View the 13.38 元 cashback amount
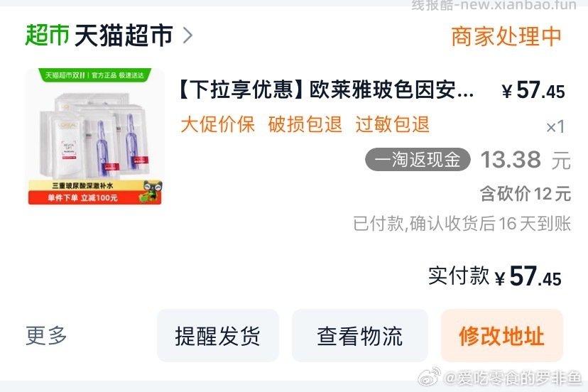The height and width of the screenshot is (392, 588). click(x=526, y=160)
